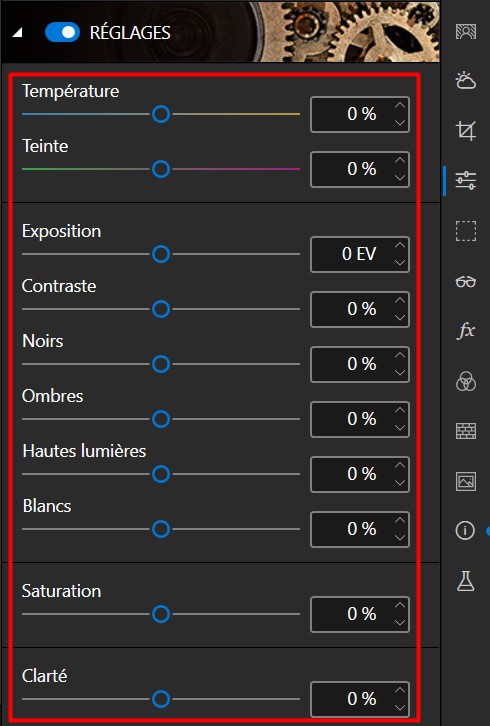Open the lab flask experimental icon
Screen dimensions: 490x726
(x=465, y=581)
